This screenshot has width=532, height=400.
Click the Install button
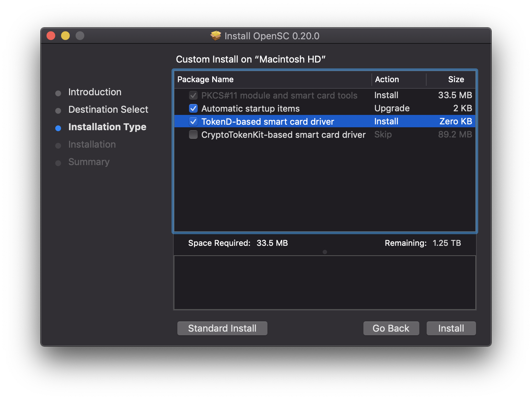(451, 328)
